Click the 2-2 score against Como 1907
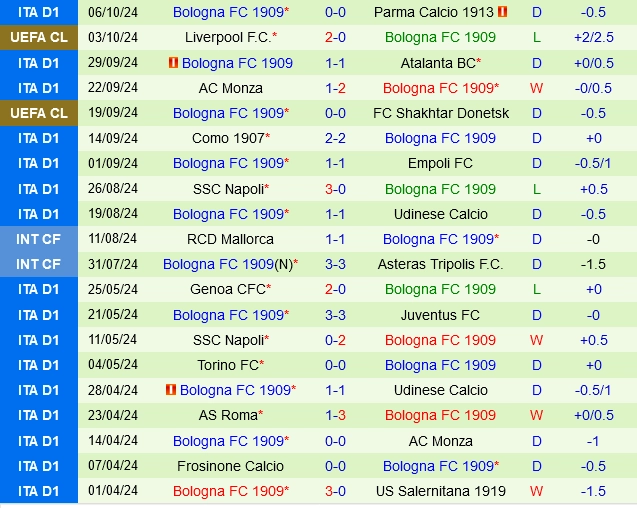637x508 pixels. pyautogui.click(x=335, y=138)
